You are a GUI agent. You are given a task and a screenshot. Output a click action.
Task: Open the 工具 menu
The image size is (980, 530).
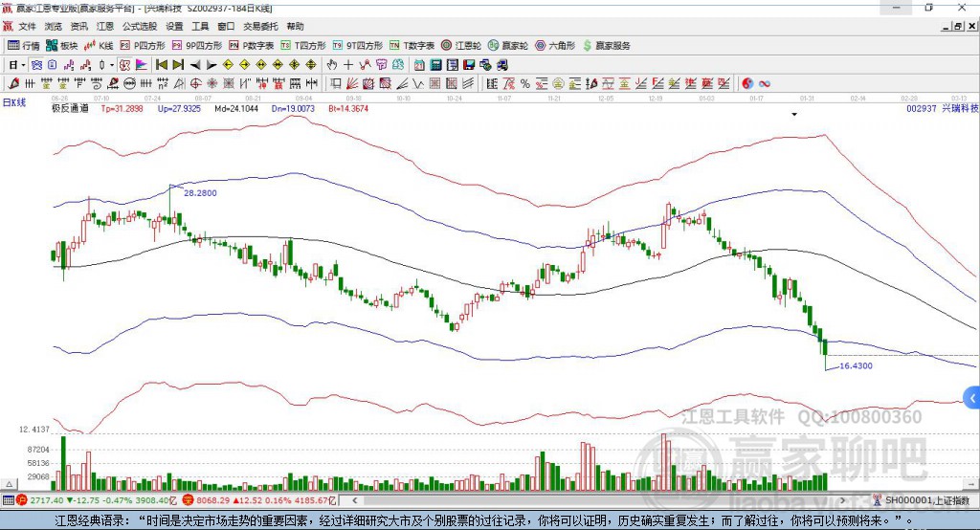click(200, 26)
